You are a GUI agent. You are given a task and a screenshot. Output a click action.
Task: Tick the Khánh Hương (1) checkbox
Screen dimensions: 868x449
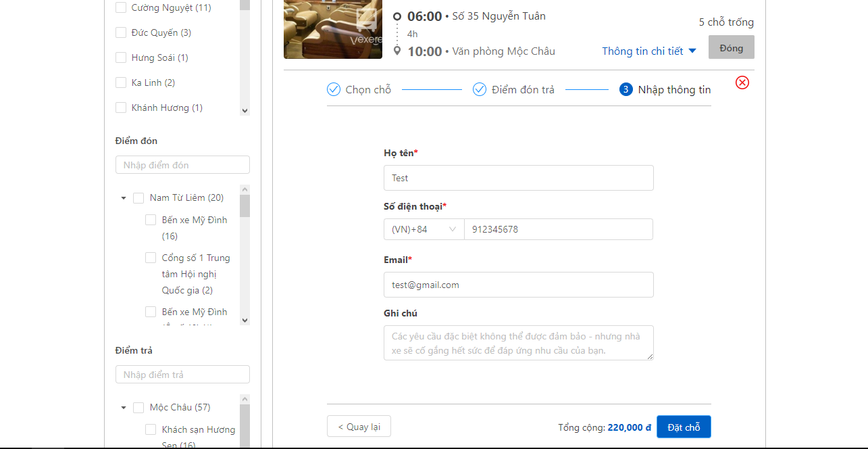(121, 108)
